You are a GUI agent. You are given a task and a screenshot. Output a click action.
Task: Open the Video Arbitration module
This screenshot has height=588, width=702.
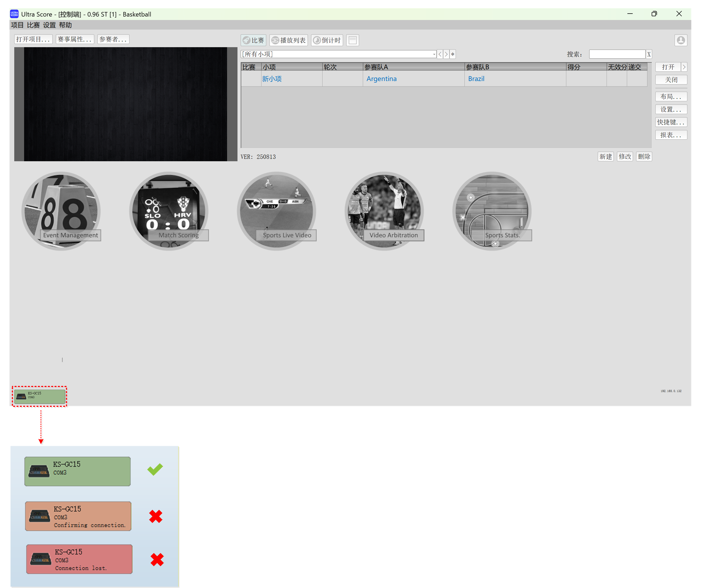(x=384, y=211)
